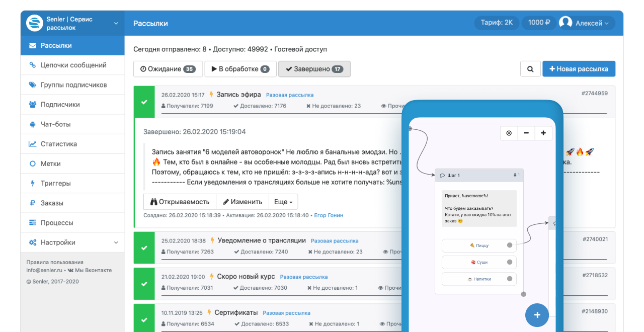This screenshot has width=644, height=332.
Task: Click Получатели: 7199 stat
Action: click(187, 106)
